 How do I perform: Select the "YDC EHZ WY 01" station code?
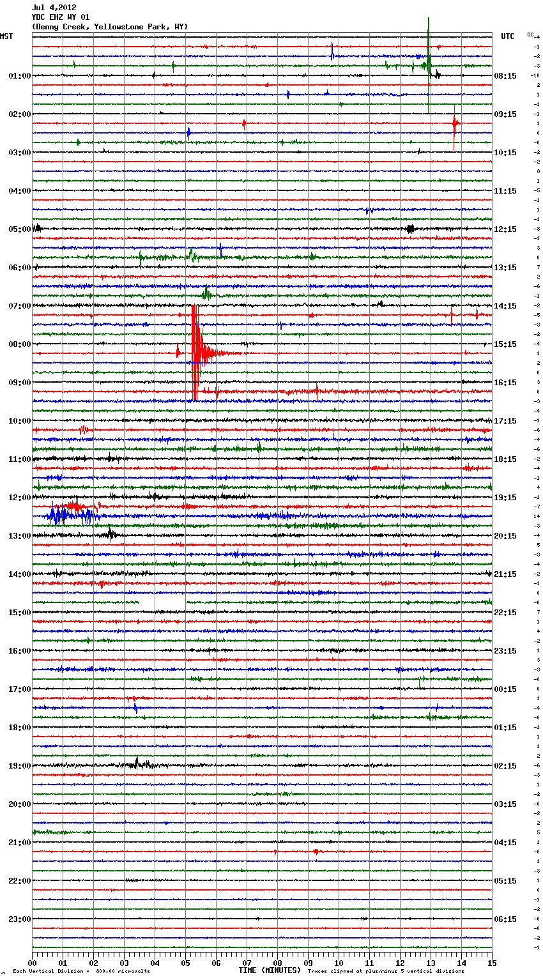(x=61, y=17)
